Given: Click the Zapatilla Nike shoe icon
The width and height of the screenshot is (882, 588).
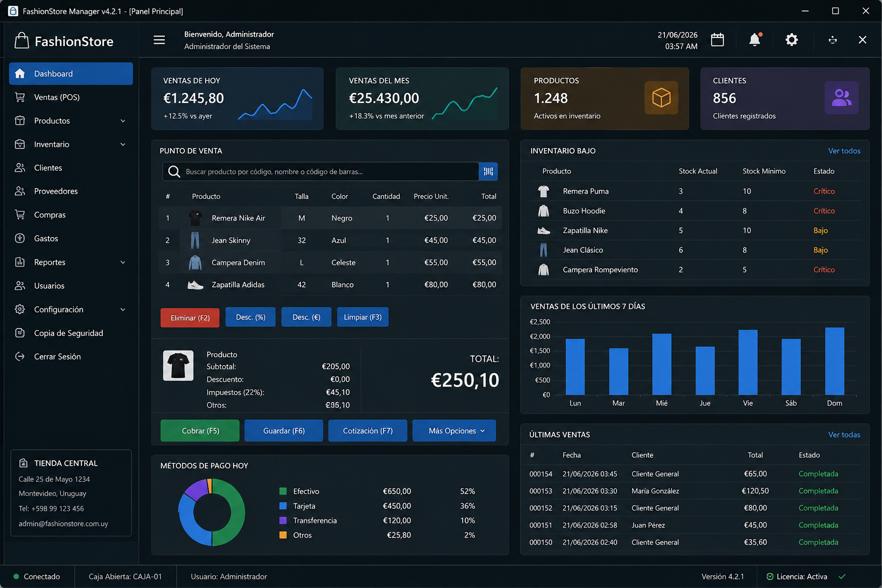Looking at the screenshot, I should [544, 230].
